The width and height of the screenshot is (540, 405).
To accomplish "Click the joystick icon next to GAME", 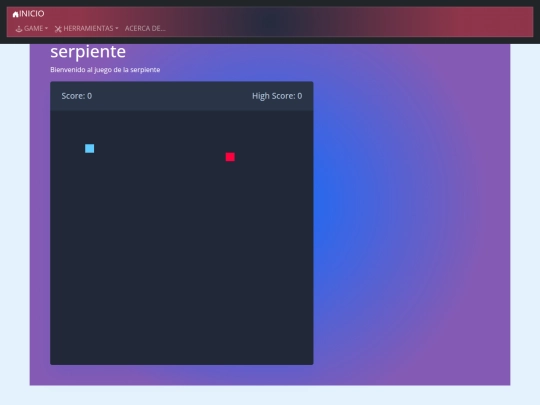I will [19, 29].
